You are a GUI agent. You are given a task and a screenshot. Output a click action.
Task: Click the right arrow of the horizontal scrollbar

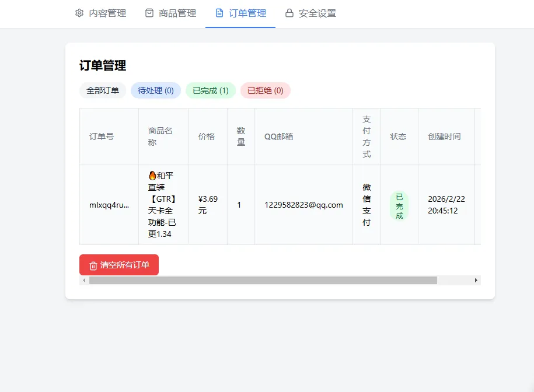coord(476,280)
